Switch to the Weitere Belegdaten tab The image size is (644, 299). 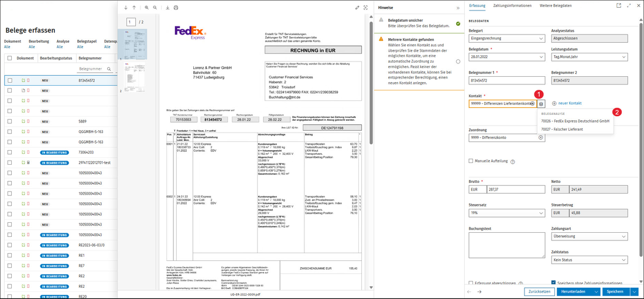(555, 6)
